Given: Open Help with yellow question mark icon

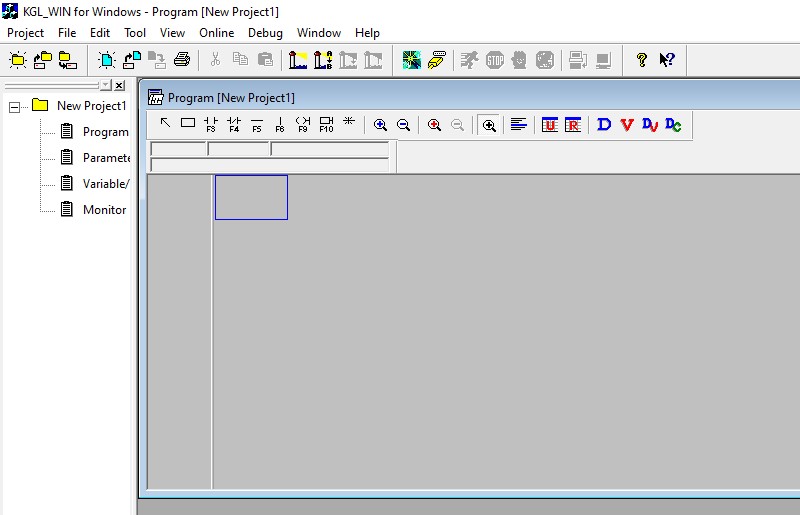Looking at the screenshot, I should [642, 60].
